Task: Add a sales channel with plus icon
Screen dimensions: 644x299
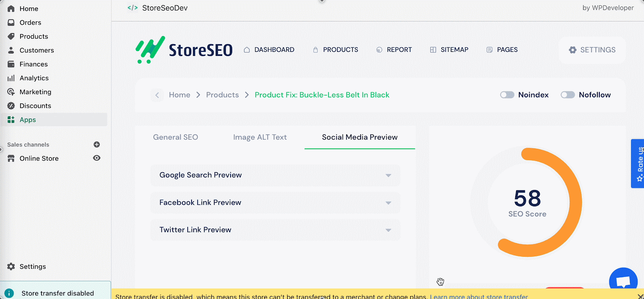Action: click(x=97, y=144)
